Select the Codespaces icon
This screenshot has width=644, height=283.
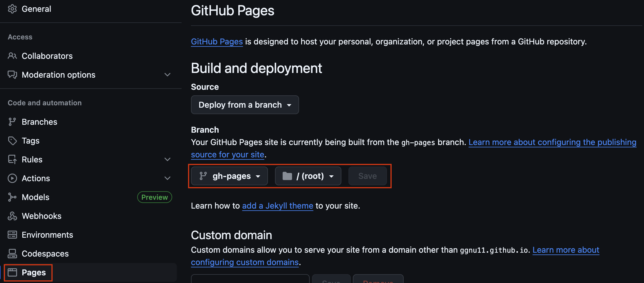[12, 253]
